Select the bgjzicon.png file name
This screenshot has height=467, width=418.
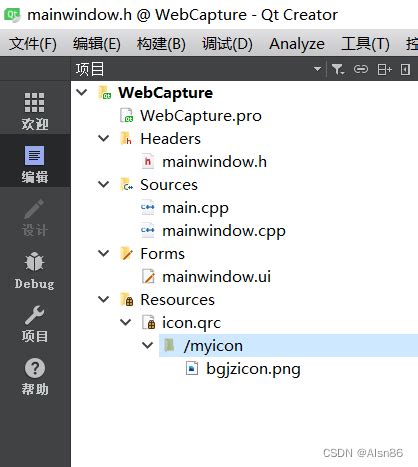[x=253, y=369]
